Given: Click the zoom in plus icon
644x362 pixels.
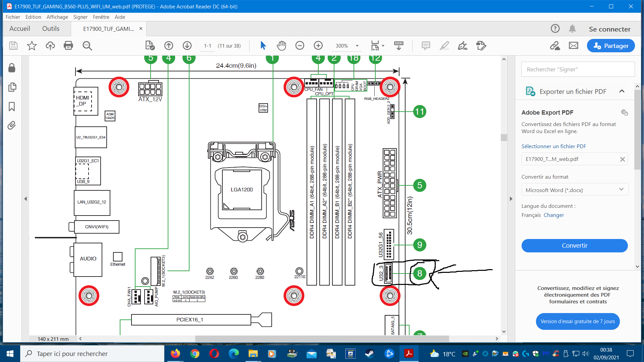Looking at the screenshot, I should click(x=318, y=46).
